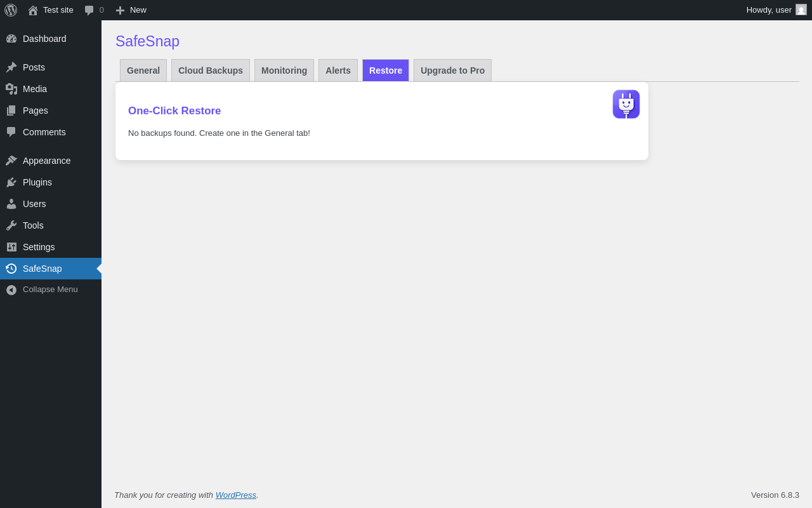Go to Plugins in sidebar
Image resolution: width=812 pixels, height=508 pixels.
pos(51,182)
